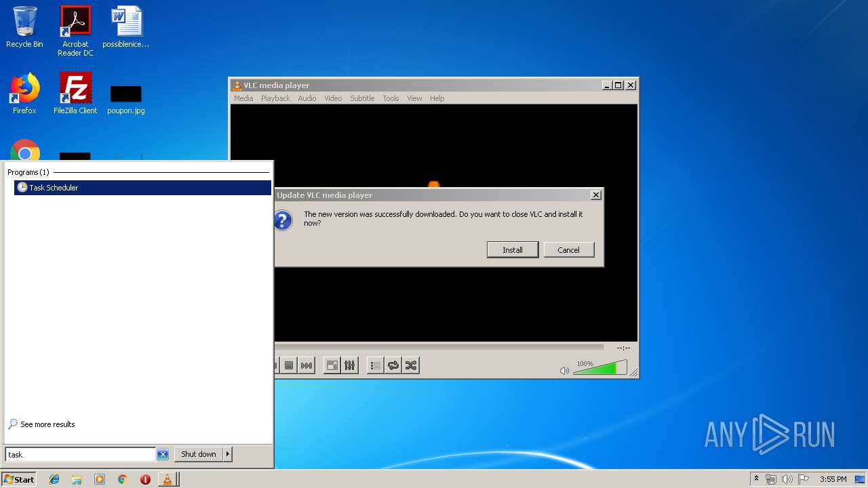Image resolution: width=868 pixels, height=488 pixels.
Task: Maximize the VLC media player window
Action: click(x=618, y=85)
